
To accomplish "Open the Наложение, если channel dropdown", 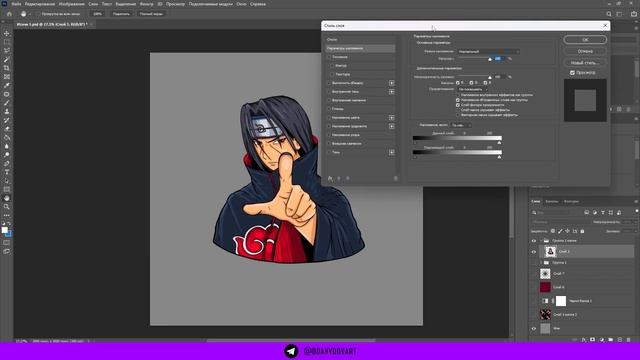I will (x=461, y=125).
